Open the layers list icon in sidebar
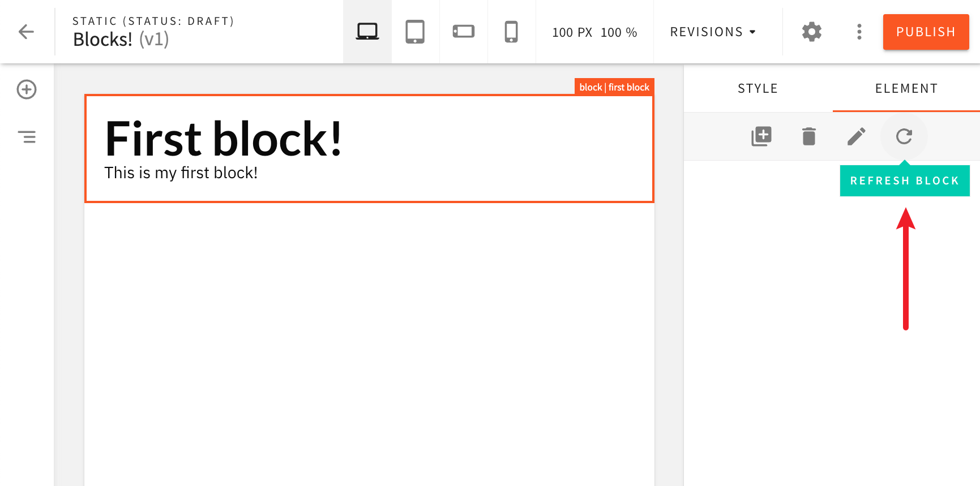 27,137
